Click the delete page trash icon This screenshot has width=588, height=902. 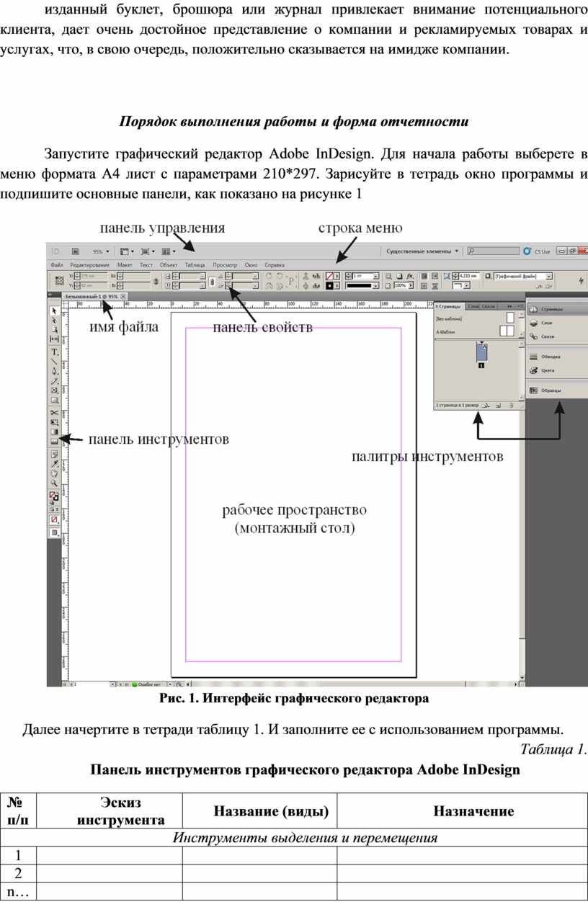[512, 405]
